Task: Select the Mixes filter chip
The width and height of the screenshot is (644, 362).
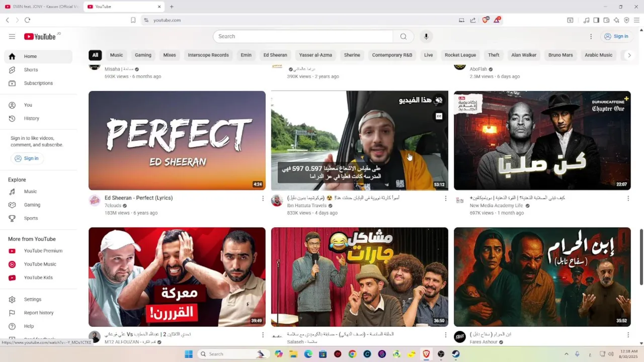Action: pos(170,55)
